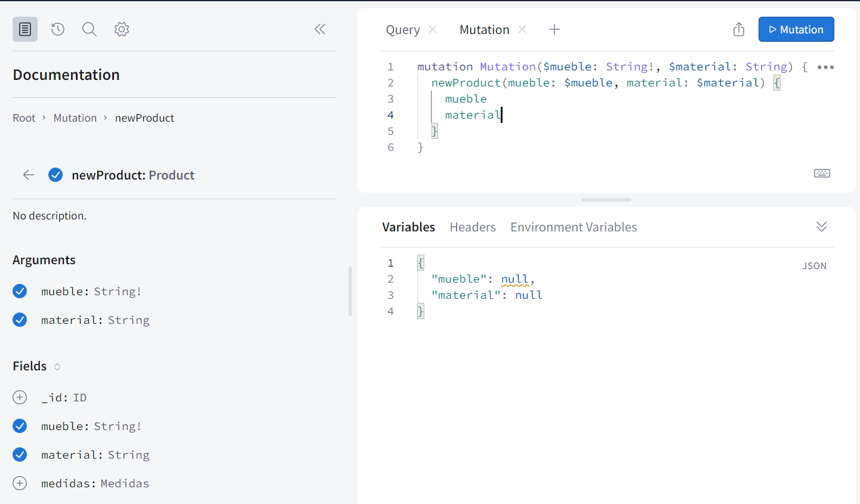
Task: Open the Documentation panel icon
Action: click(25, 29)
